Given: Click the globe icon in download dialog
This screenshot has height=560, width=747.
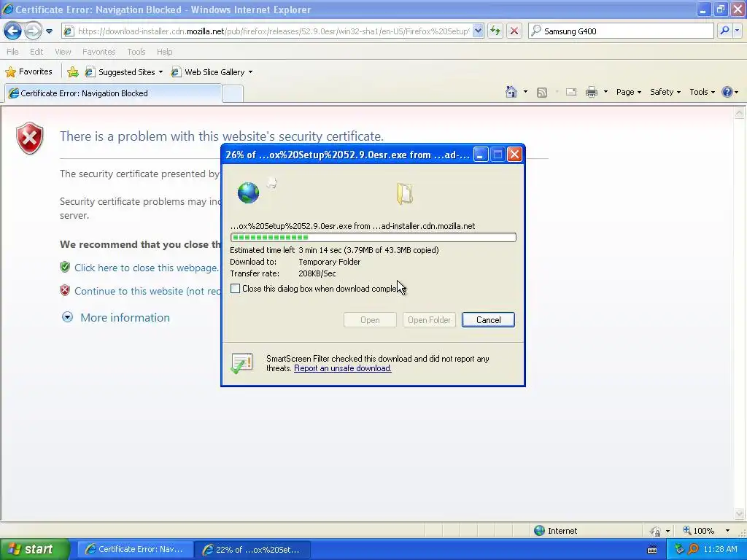Looking at the screenshot, I should click(248, 192).
